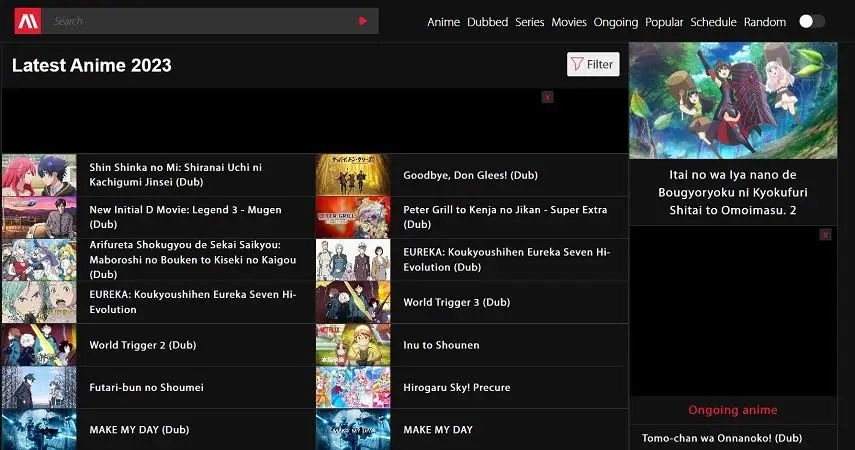Open World Trigger 3 (Dub) title

coord(456,302)
